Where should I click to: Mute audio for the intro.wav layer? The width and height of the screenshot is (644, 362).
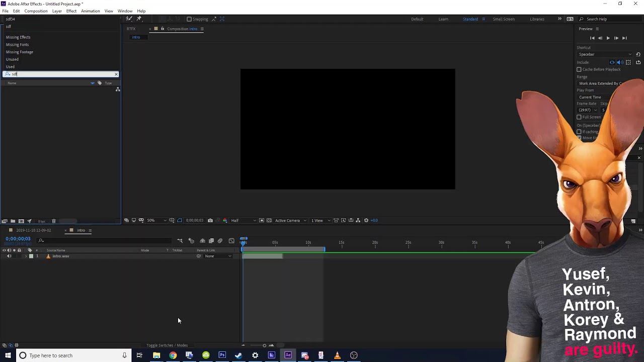(x=9, y=256)
